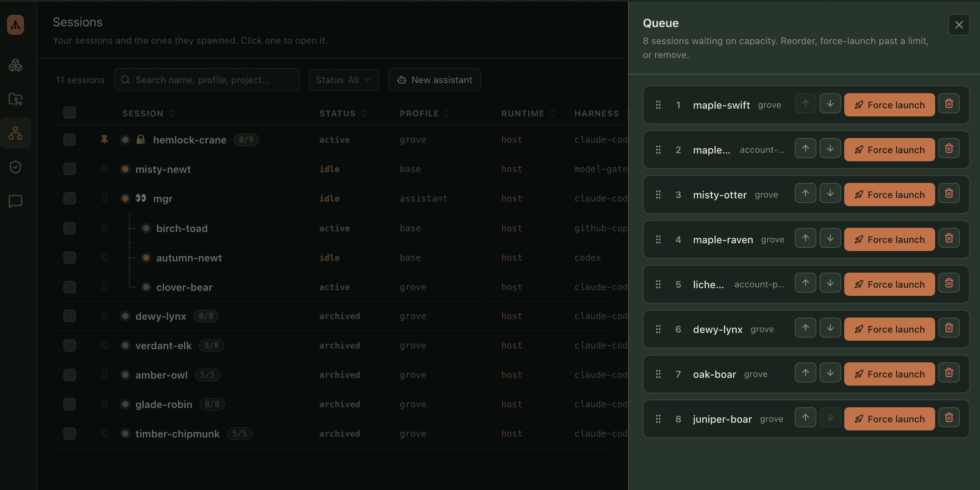Open the autumn-newt child session
The width and height of the screenshot is (980, 490).
[x=189, y=258]
